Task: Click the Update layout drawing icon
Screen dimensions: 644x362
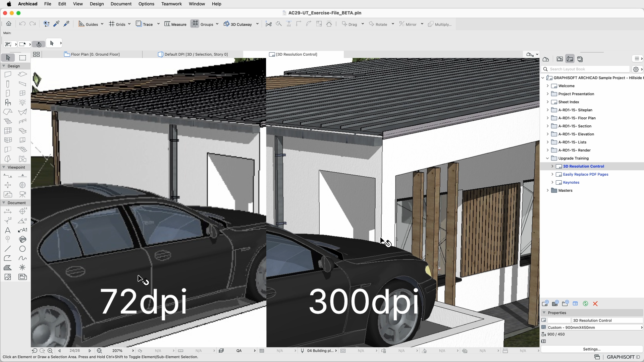Action: pyautogui.click(x=585, y=303)
